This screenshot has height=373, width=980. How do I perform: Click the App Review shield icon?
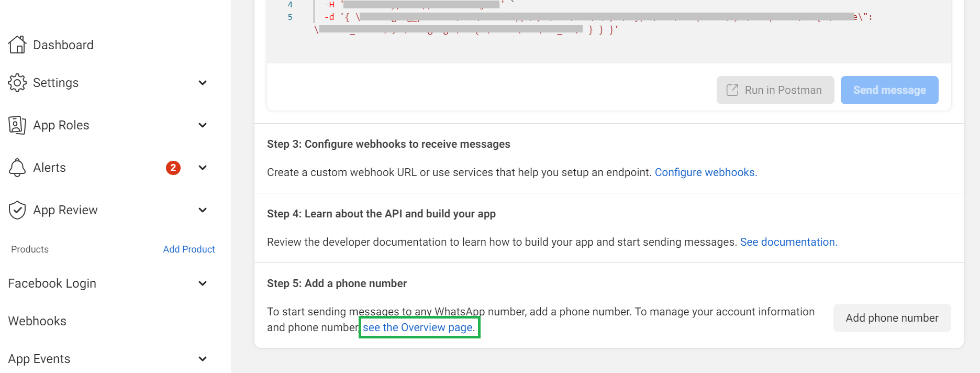pos(17,210)
